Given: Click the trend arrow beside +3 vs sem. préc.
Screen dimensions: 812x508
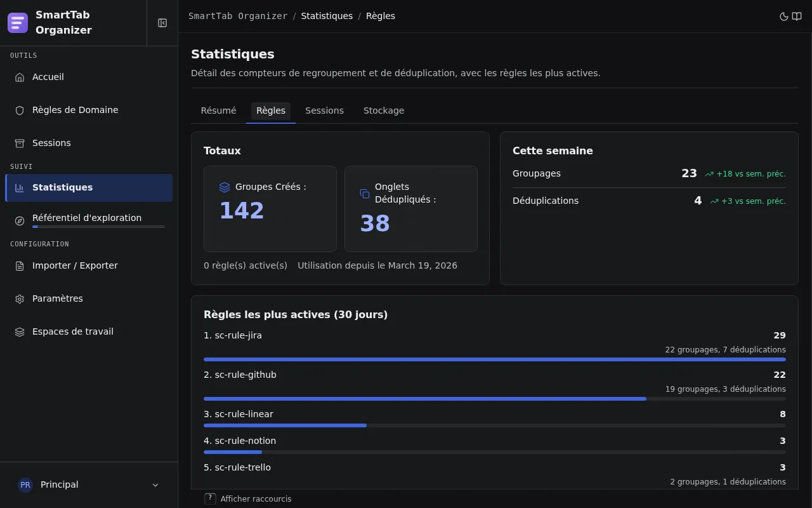Looking at the screenshot, I should (714, 201).
